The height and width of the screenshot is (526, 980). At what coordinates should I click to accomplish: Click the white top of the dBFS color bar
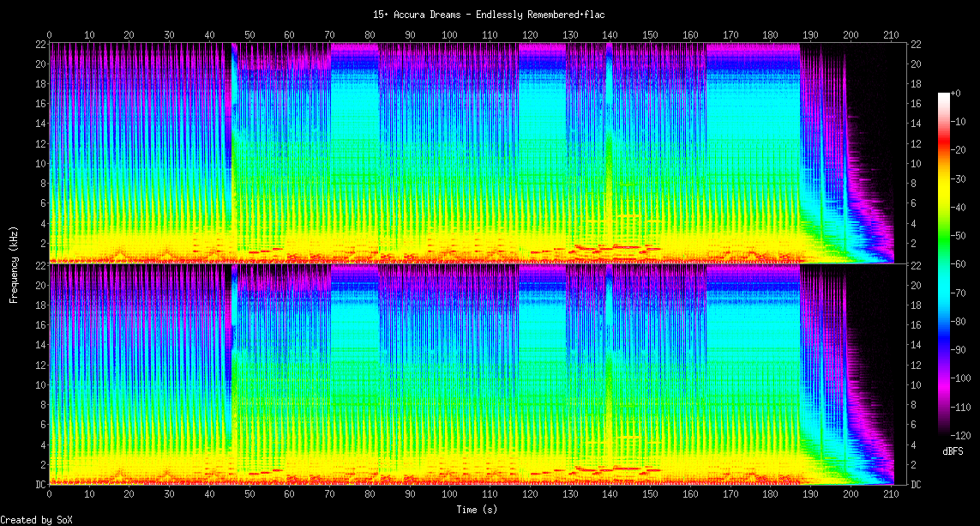coord(944,94)
